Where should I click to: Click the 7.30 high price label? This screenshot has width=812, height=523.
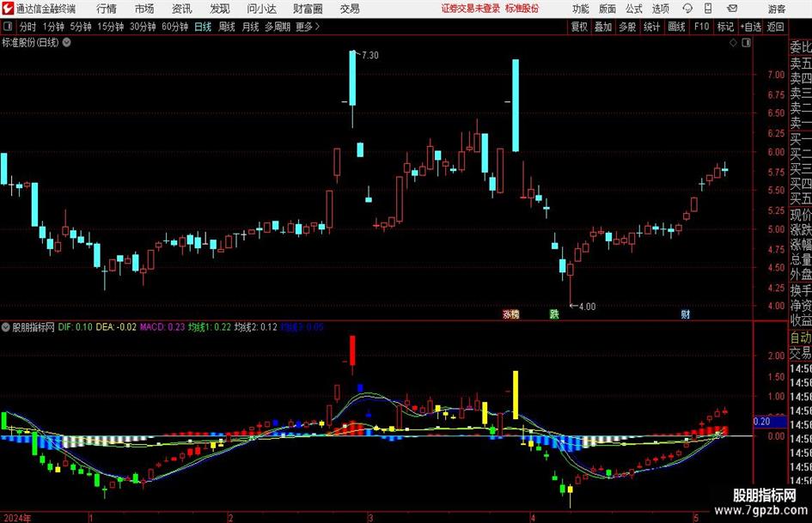[x=369, y=56]
